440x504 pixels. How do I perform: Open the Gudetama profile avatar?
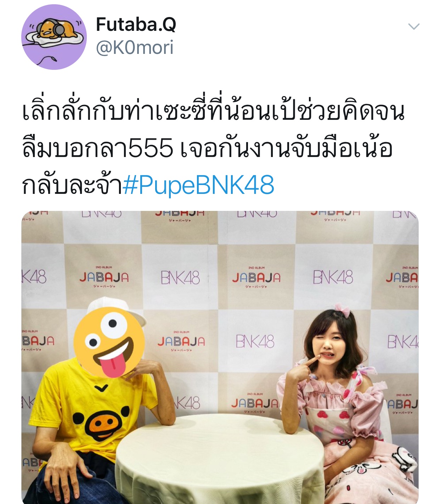54,37
